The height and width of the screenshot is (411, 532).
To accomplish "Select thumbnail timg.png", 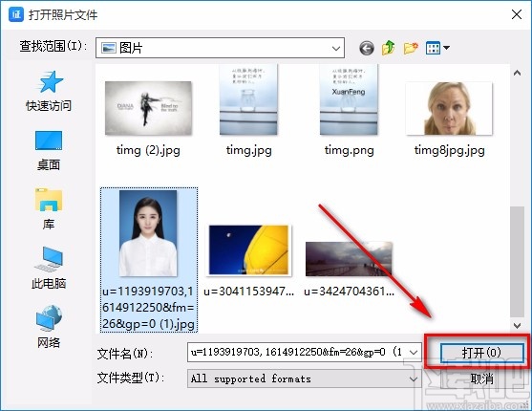I will click(x=349, y=99).
